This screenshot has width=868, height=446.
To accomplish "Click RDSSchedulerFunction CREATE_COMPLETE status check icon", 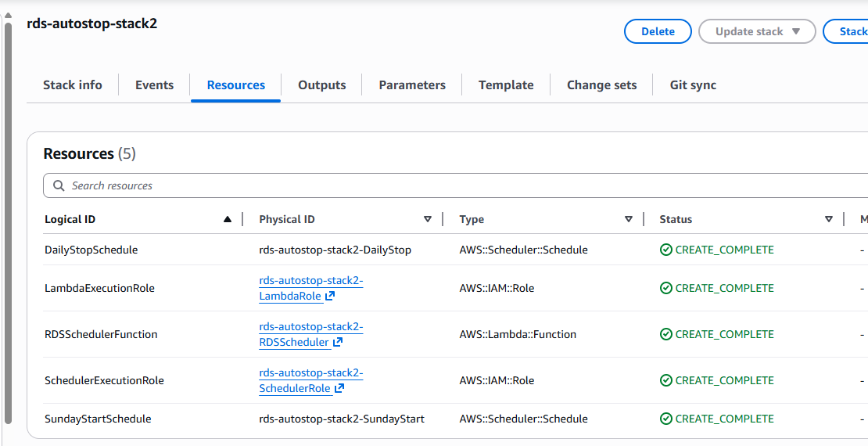I will pyautogui.click(x=666, y=335).
